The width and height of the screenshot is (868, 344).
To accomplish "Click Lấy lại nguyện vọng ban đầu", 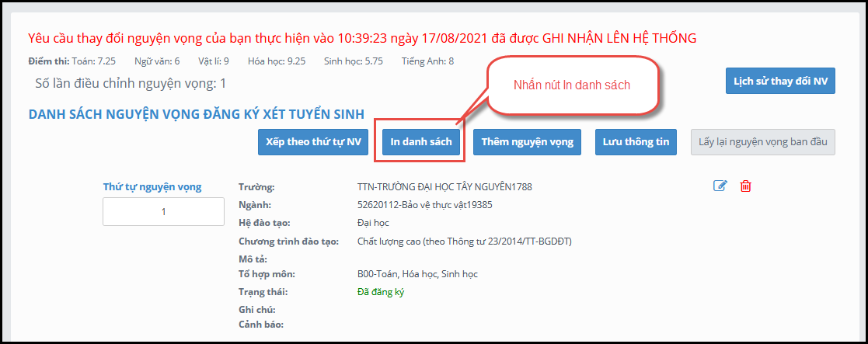I will (x=762, y=142).
